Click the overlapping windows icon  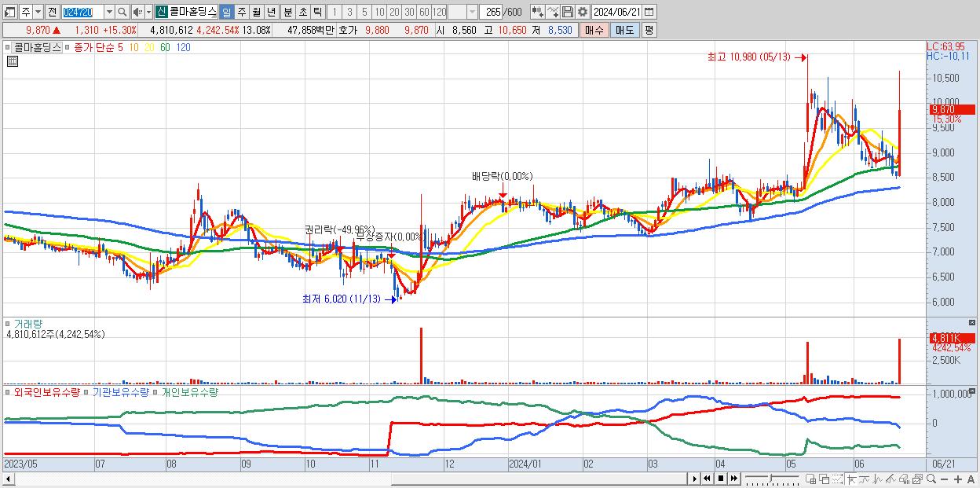(x=825, y=479)
